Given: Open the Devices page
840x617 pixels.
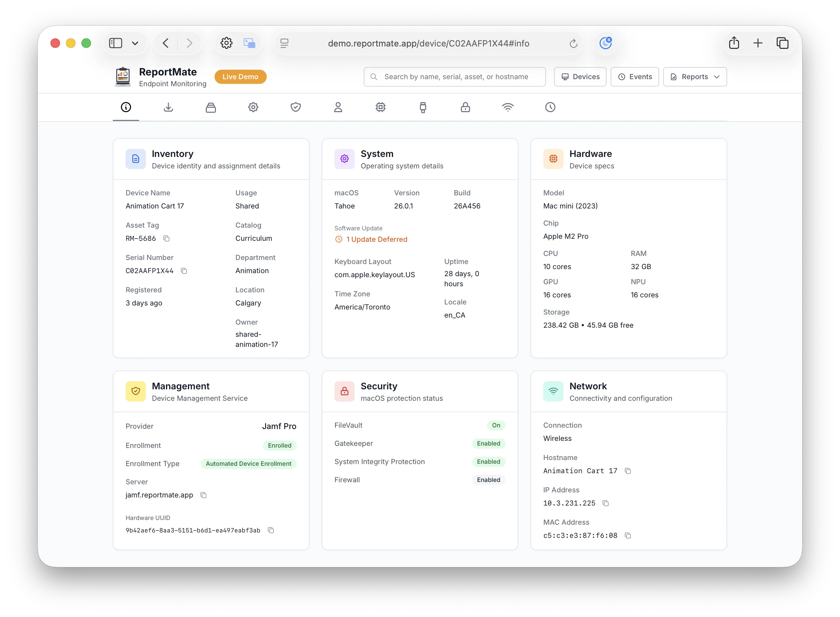Looking at the screenshot, I should (x=580, y=77).
